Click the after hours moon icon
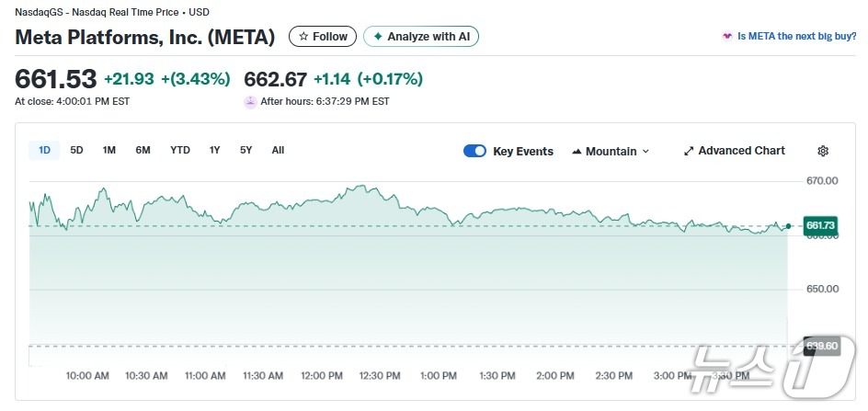This screenshot has width=868, height=411. point(250,101)
